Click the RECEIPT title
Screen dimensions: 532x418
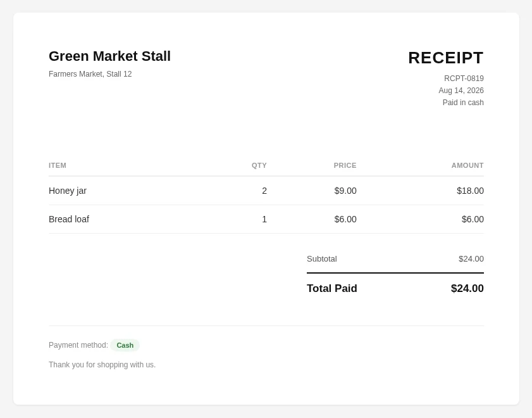coord(446,58)
